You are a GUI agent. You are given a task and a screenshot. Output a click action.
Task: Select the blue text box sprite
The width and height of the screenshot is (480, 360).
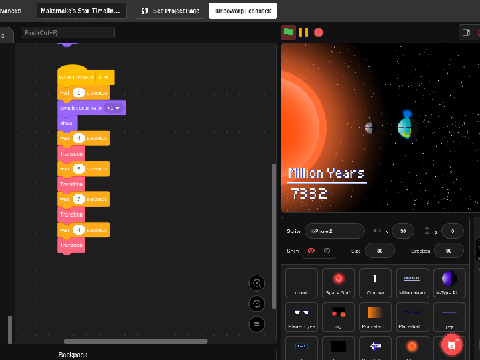301,348
